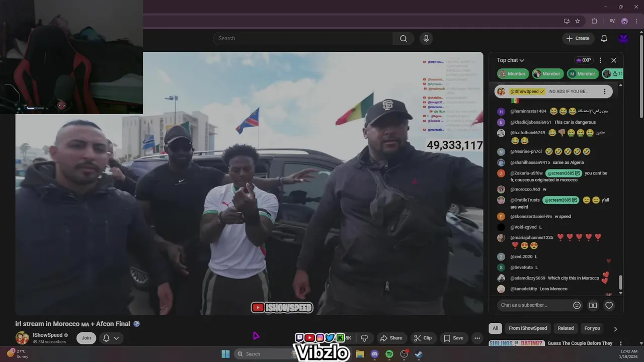Click the taskbar clock showing 12:42 AM

click(x=629, y=354)
